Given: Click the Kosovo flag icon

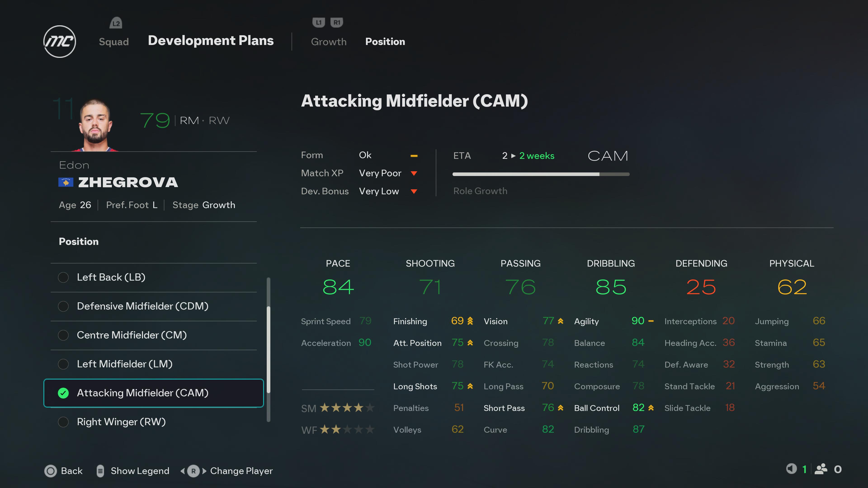Looking at the screenshot, I should pos(66,182).
